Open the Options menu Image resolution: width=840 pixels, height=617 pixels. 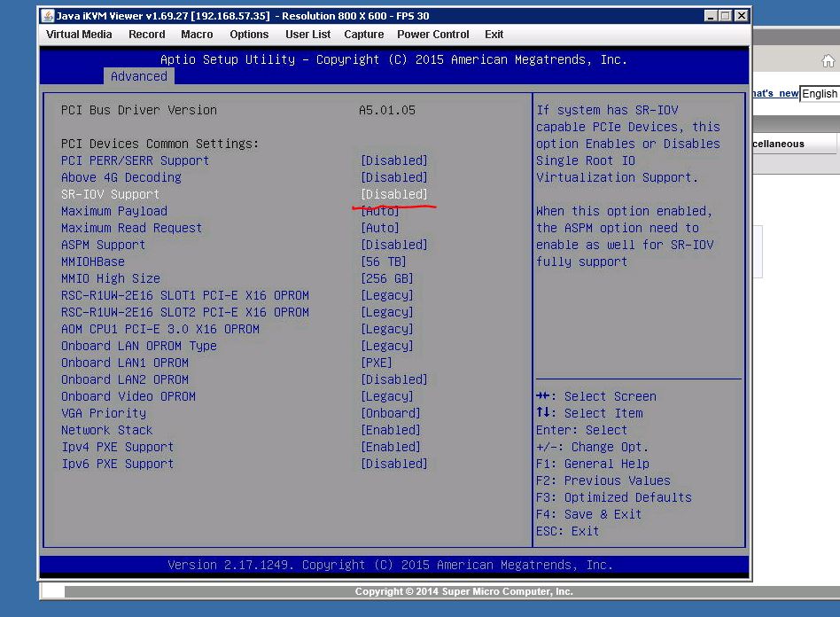[249, 35]
